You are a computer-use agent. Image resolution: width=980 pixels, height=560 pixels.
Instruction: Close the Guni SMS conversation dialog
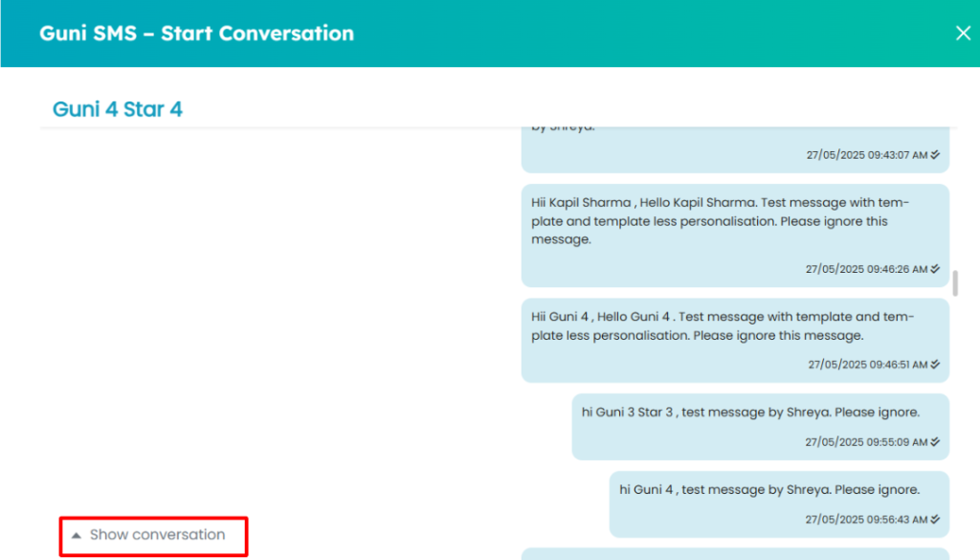(x=963, y=34)
